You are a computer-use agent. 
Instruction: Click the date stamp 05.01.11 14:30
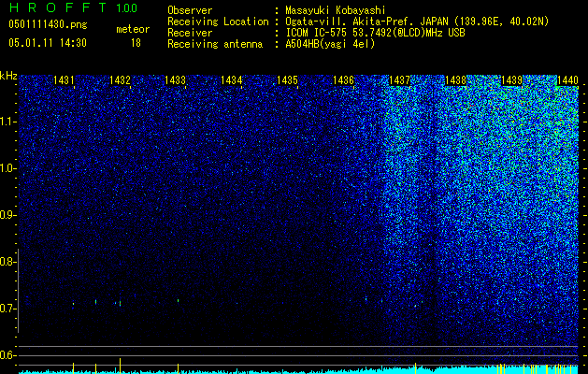pyautogui.click(x=48, y=43)
